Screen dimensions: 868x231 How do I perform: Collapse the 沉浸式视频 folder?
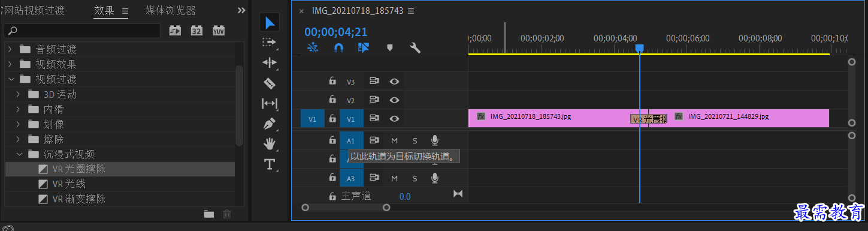19,154
